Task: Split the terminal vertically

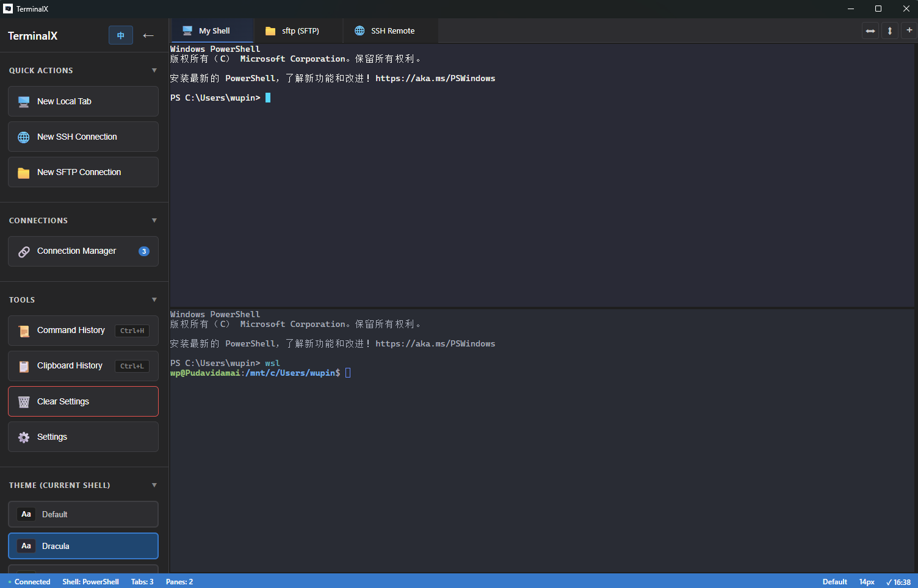Action: (889, 30)
